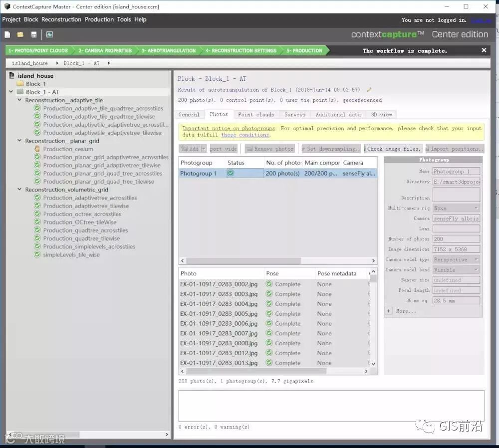Click green check of simpleLevels_tile_wise

coord(37,254)
